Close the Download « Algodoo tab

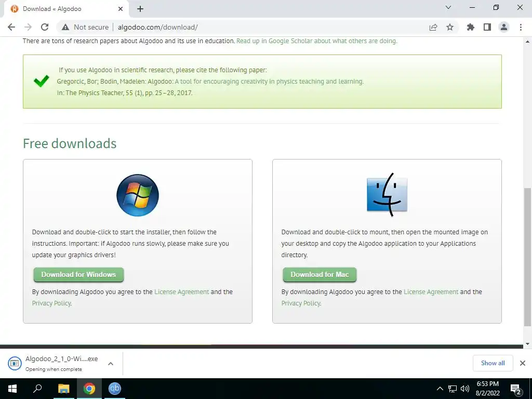pos(121,9)
